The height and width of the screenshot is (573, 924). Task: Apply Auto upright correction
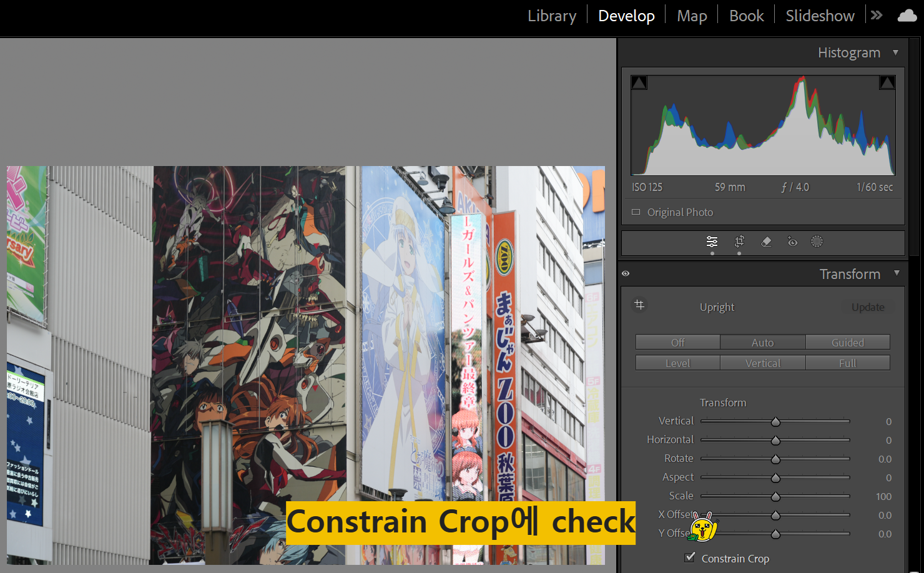pos(762,342)
